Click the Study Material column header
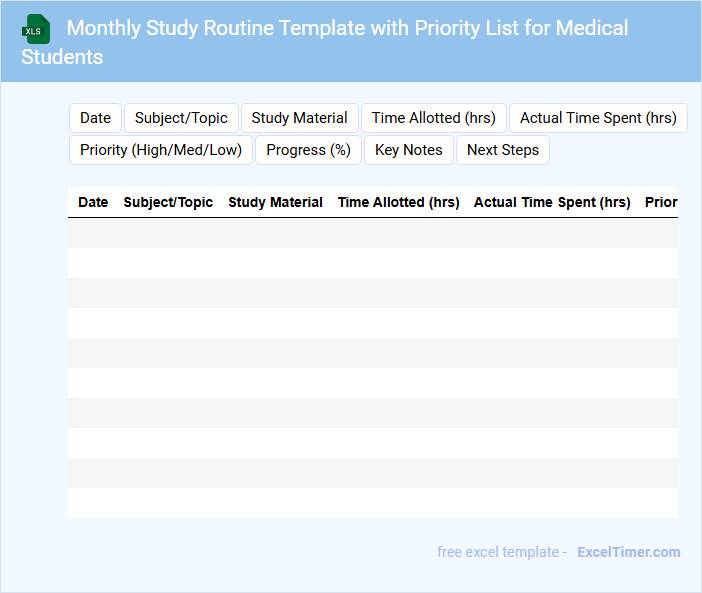This screenshot has width=702, height=593. pyautogui.click(x=275, y=202)
